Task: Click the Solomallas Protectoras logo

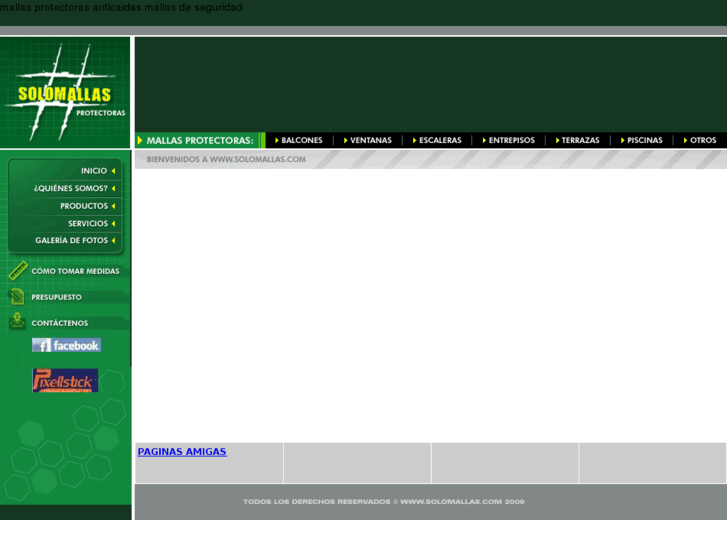Action: tap(65, 92)
